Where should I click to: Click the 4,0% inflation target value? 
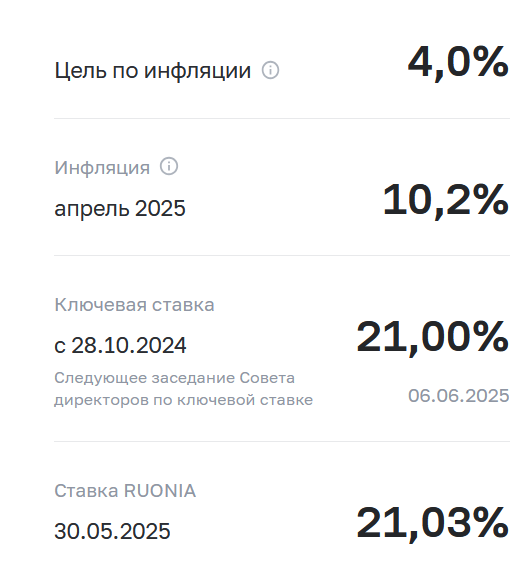pyautogui.click(x=458, y=62)
